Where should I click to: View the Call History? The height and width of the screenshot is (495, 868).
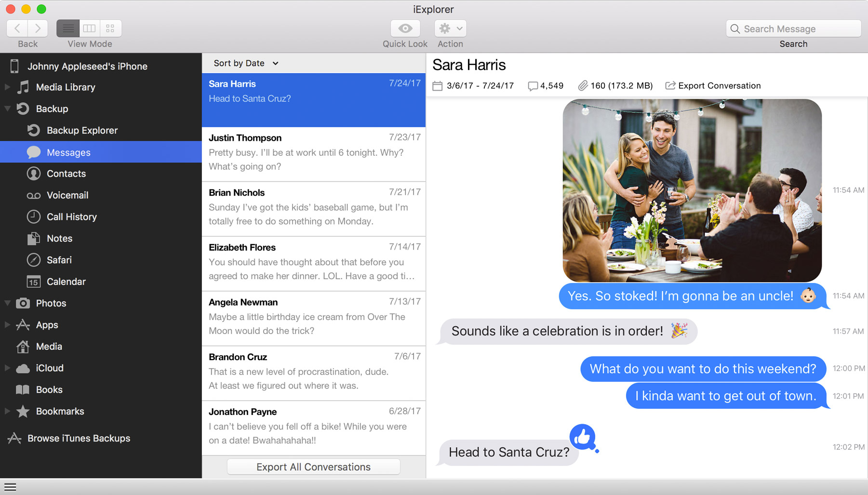71,216
